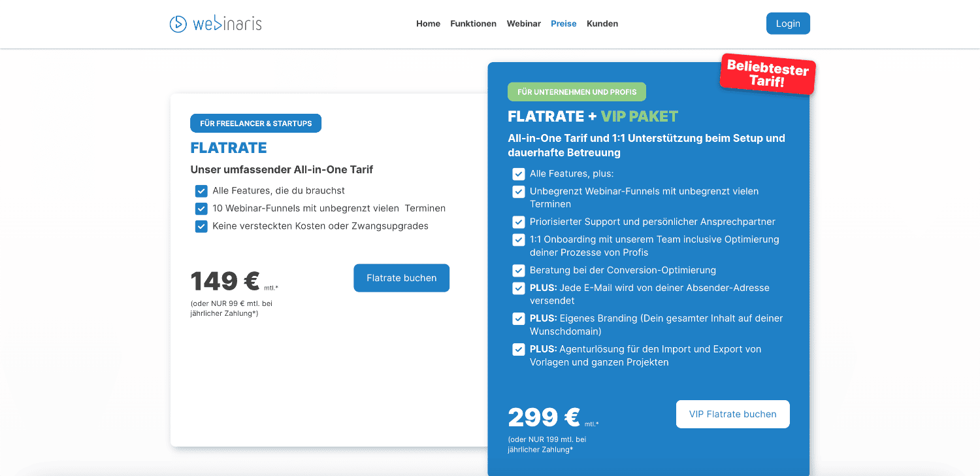Click the VIP Flatrate buchen button
This screenshot has height=476, width=980.
(732, 414)
